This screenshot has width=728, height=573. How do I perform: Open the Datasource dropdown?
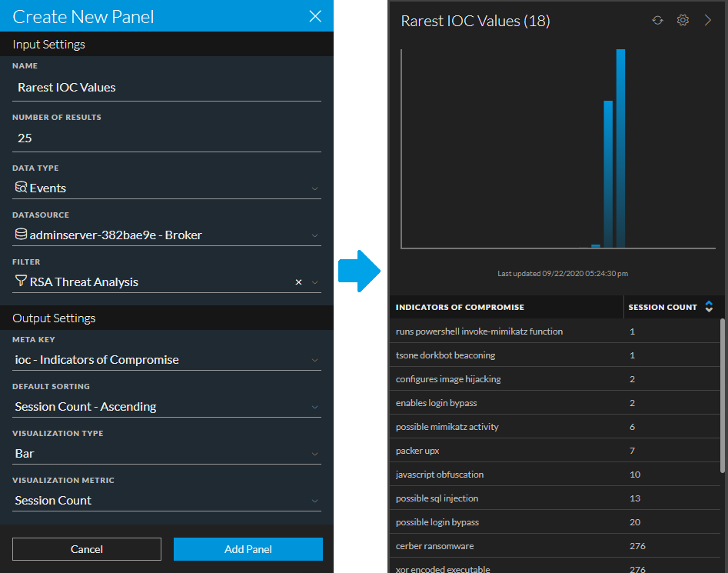point(314,235)
